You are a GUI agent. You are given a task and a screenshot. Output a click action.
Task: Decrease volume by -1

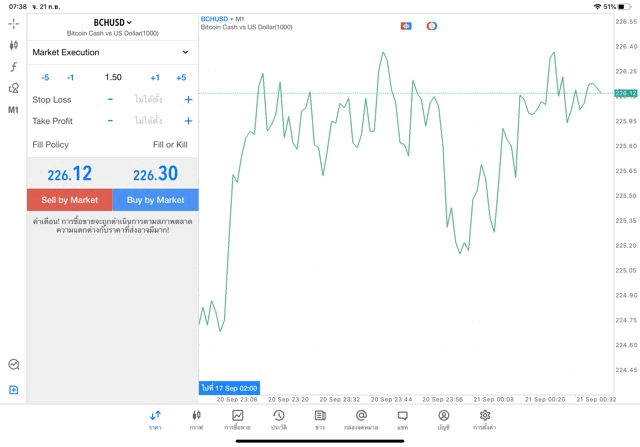pyautogui.click(x=70, y=77)
